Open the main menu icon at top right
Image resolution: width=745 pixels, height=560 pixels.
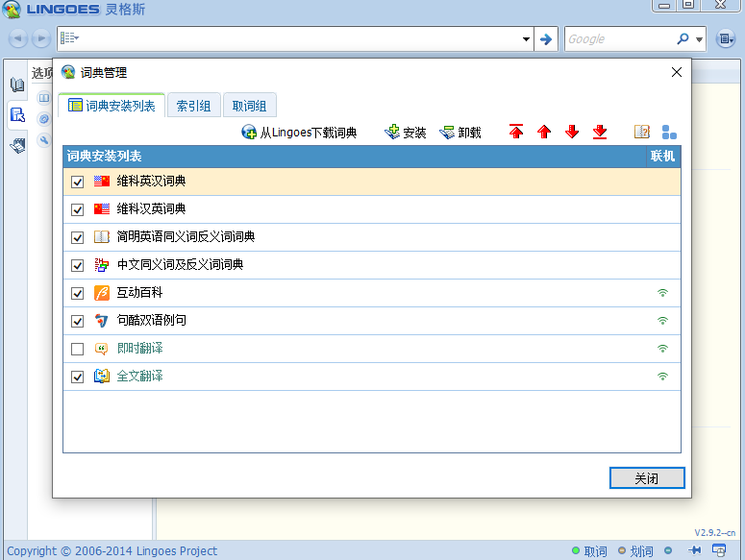pyautogui.click(x=725, y=39)
